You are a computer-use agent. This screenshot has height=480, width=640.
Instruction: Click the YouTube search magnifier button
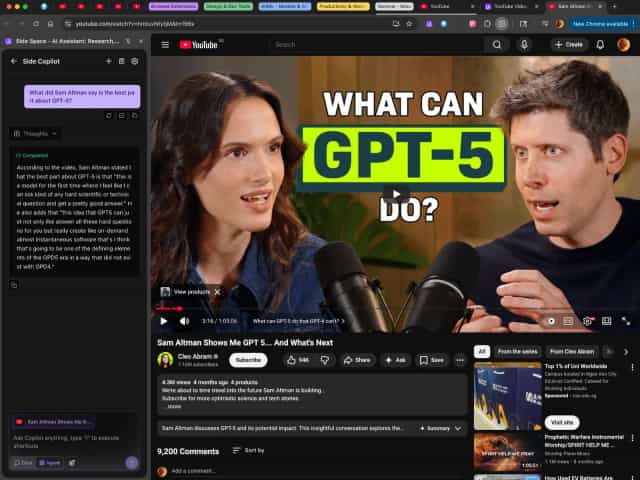496,44
